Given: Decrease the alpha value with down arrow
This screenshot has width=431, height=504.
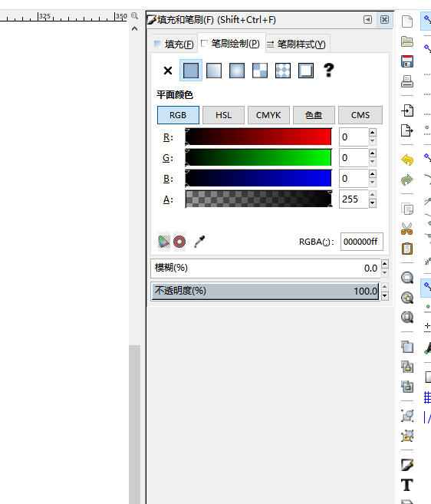Looking at the screenshot, I should [x=372, y=203].
